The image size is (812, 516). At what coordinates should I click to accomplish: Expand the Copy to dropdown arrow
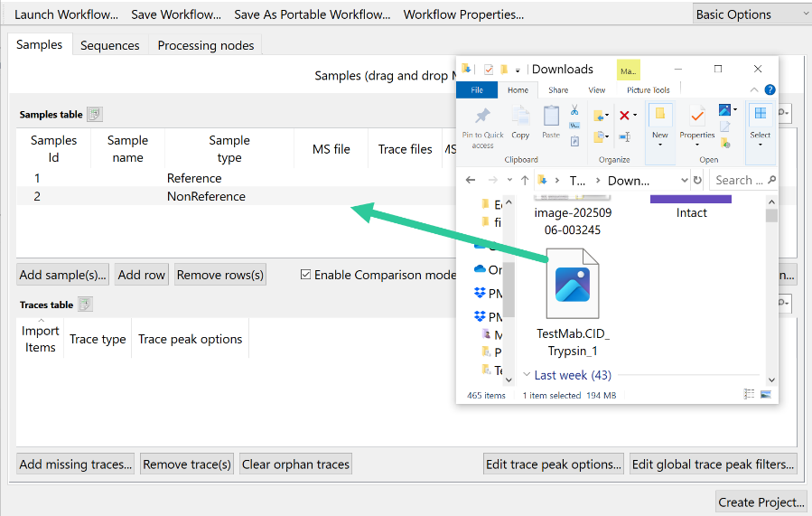(607, 136)
